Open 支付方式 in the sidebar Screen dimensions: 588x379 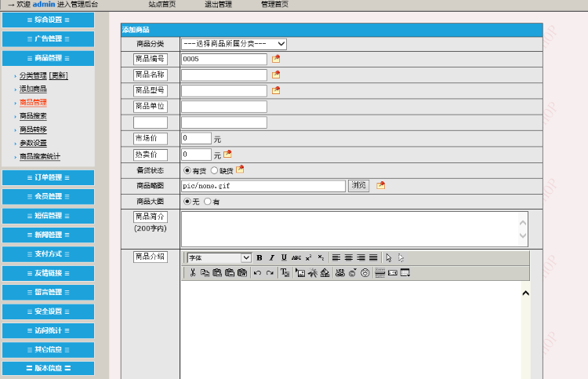click(x=48, y=254)
